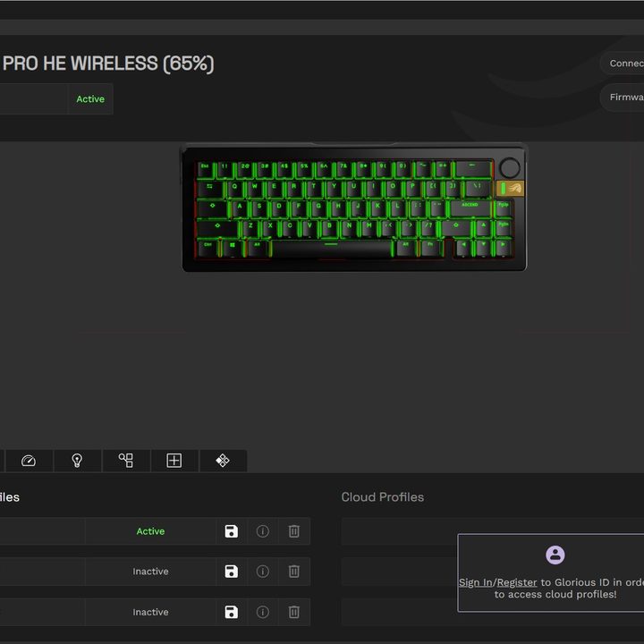Select the gold badge key on keyboard
This screenshot has height=644, width=644.
click(x=510, y=189)
